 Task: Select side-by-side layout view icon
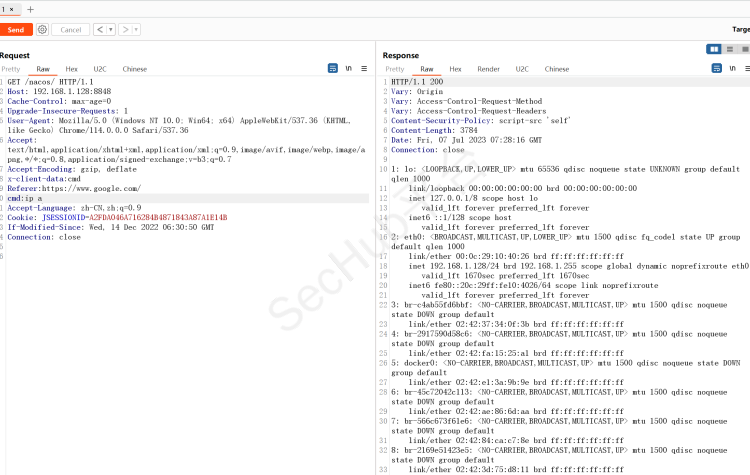point(714,49)
